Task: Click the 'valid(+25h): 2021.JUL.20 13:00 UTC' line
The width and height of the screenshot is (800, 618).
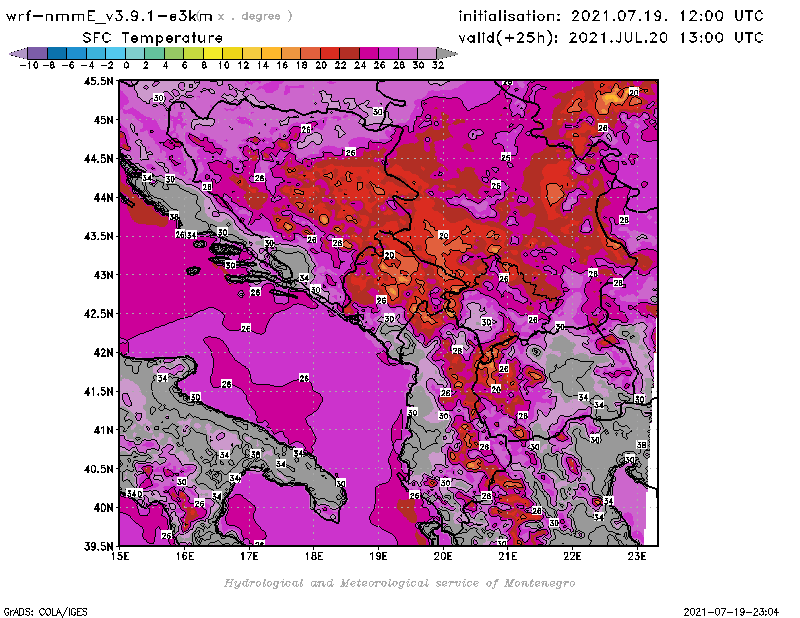Action: coord(611,38)
